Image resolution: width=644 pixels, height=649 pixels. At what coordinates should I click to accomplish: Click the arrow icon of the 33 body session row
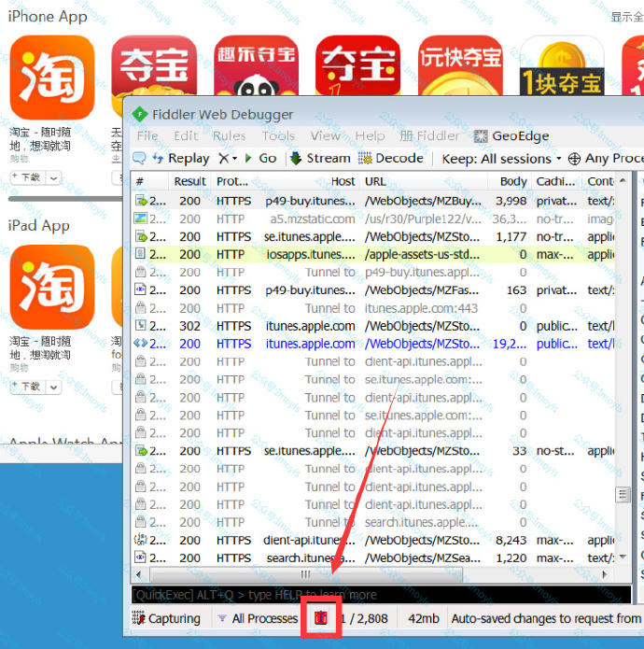point(141,450)
